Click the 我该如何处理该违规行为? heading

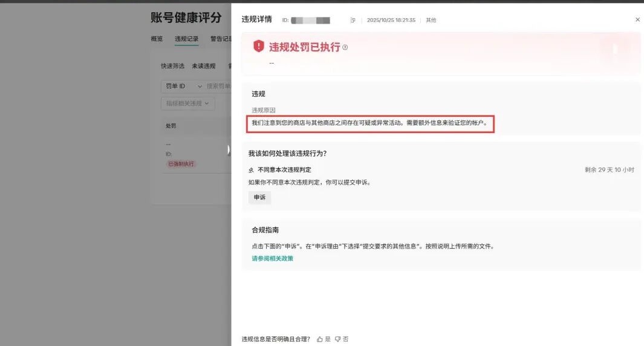(x=287, y=153)
